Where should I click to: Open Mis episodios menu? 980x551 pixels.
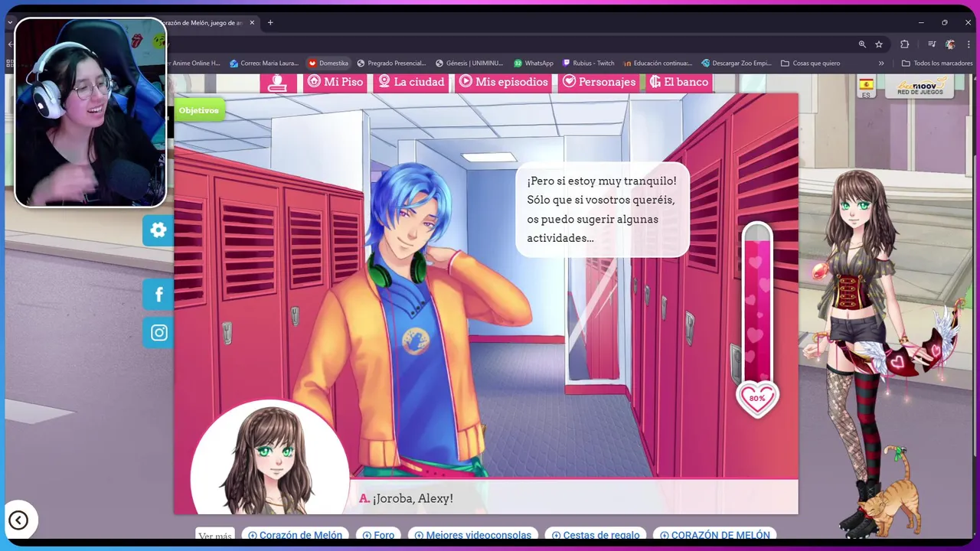pyautogui.click(x=504, y=82)
